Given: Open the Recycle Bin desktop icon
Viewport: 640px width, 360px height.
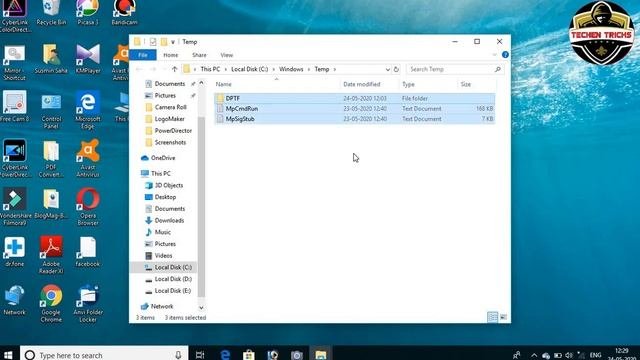Looking at the screenshot, I should coord(51,12).
